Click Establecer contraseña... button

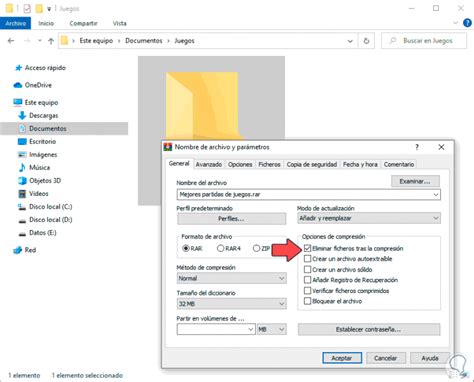pyautogui.click(x=369, y=329)
